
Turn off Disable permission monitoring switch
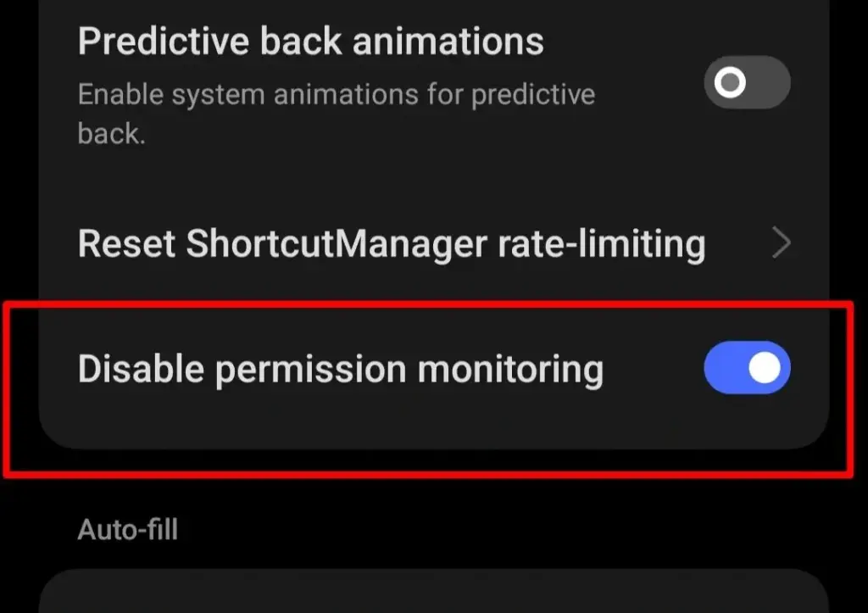[747, 368]
